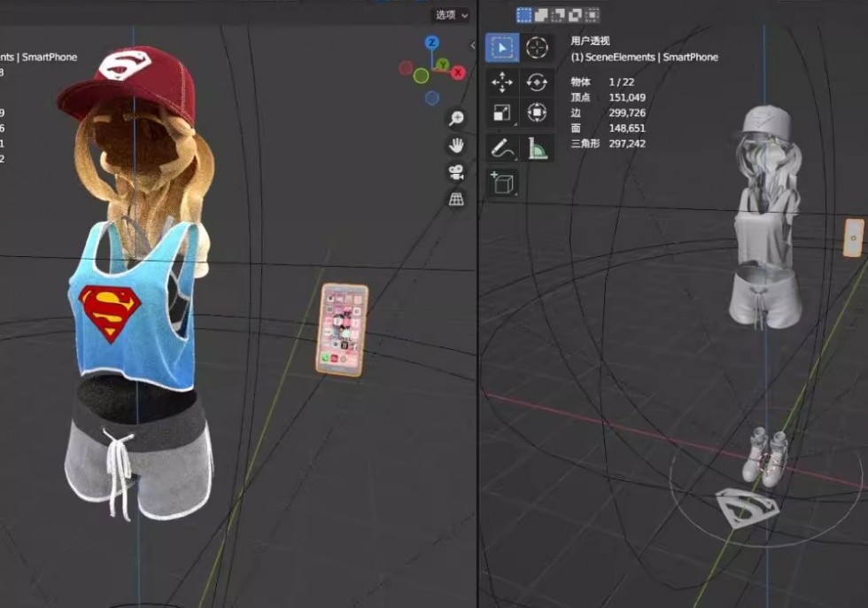Click the sneakers in right viewport
The width and height of the screenshot is (868, 608).
point(766,456)
